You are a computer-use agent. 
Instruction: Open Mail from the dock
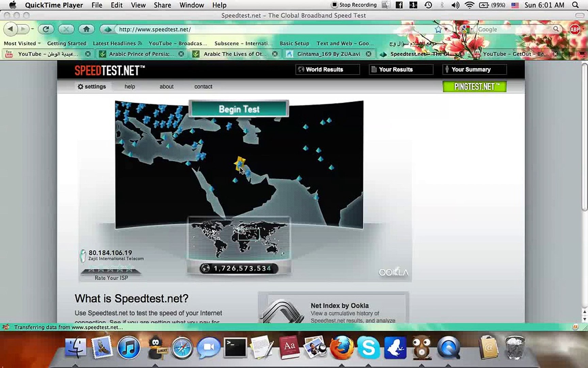102,348
